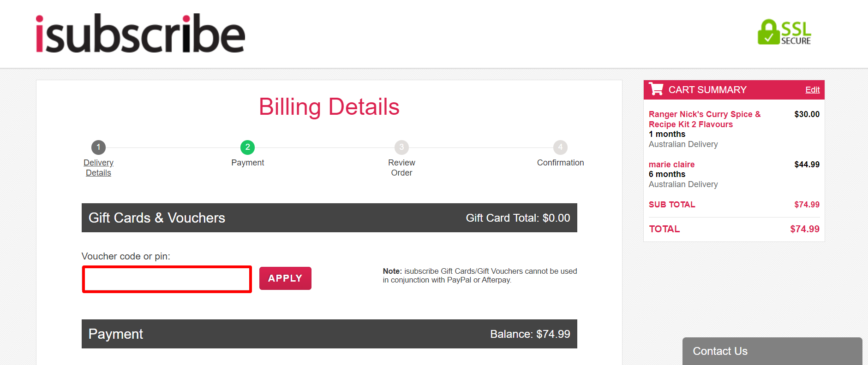Open the Ranger Nick's Curry Spice product entry
868x365 pixels.
click(x=704, y=119)
